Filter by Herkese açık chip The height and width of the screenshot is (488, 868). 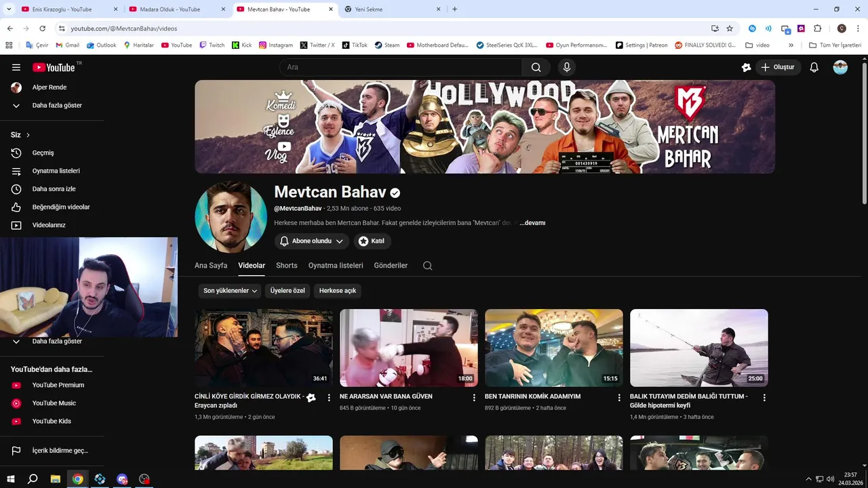[338, 291]
